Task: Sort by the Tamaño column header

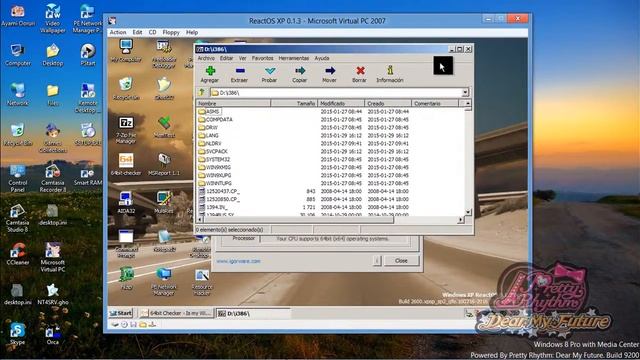Action: coord(294,104)
